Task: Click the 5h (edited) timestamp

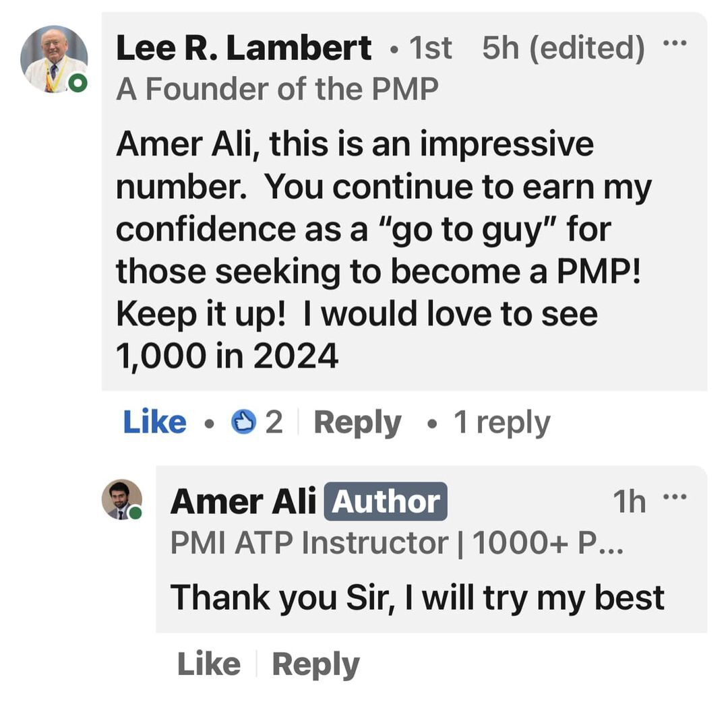Action: tap(563, 48)
